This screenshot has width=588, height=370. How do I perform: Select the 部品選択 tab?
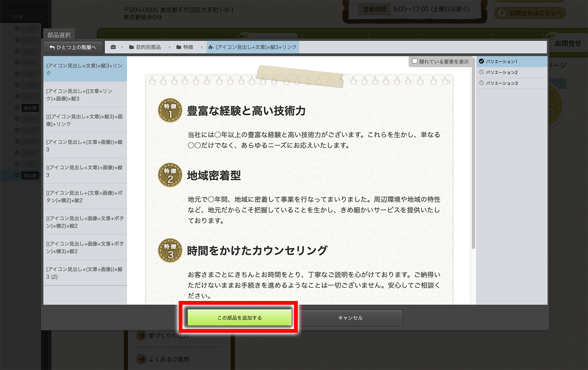point(59,35)
